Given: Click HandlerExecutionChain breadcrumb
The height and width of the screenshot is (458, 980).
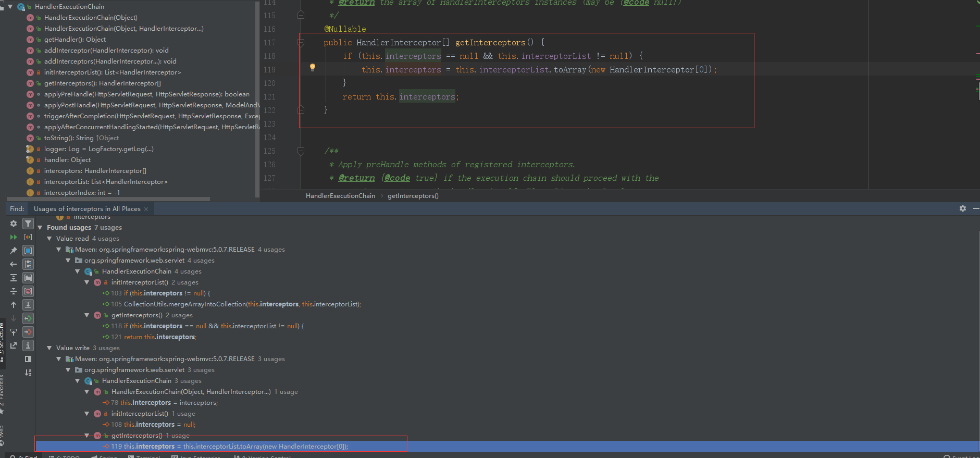Looking at the screenshot, I should click(x=340, y=196).
